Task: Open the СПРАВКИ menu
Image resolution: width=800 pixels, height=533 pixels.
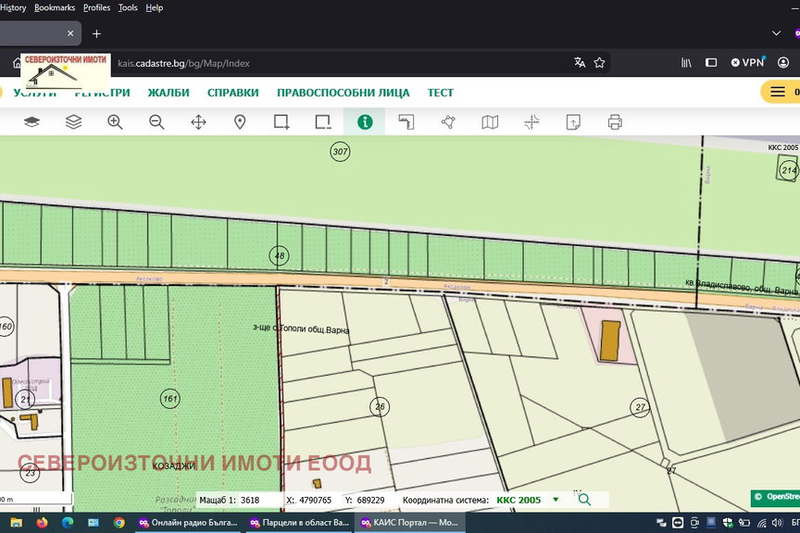Action: [233, 92]
